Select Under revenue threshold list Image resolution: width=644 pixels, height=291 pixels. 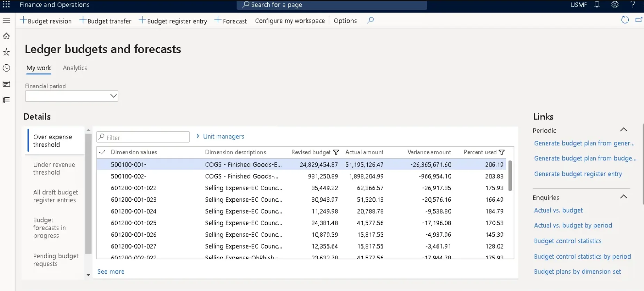[54, 168]
